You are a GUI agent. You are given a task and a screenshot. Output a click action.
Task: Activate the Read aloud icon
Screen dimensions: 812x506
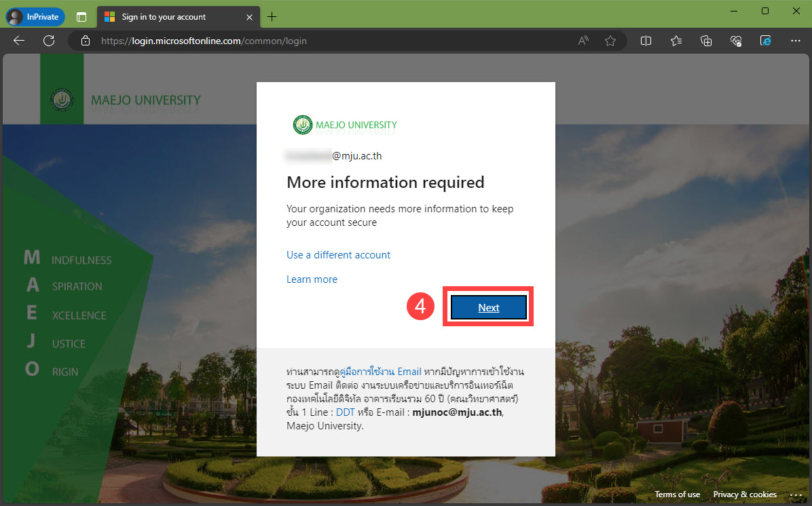pyautogui.click(x=583, y=41)
